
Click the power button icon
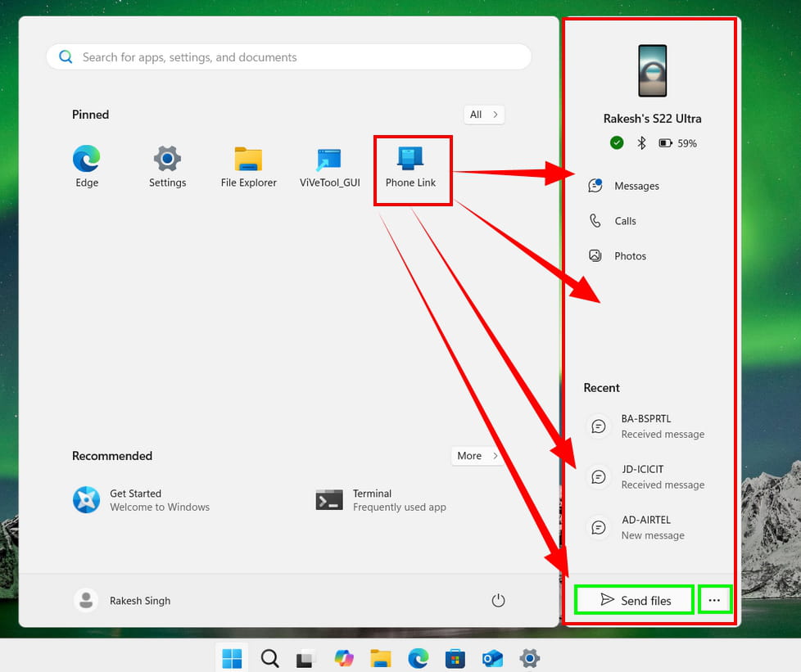tap(498, 601)
